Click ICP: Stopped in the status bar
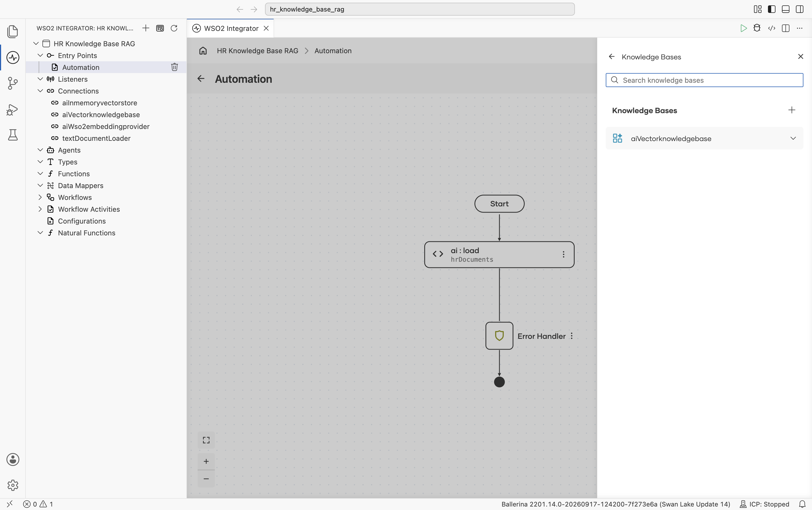 click(x=764, y=504)
